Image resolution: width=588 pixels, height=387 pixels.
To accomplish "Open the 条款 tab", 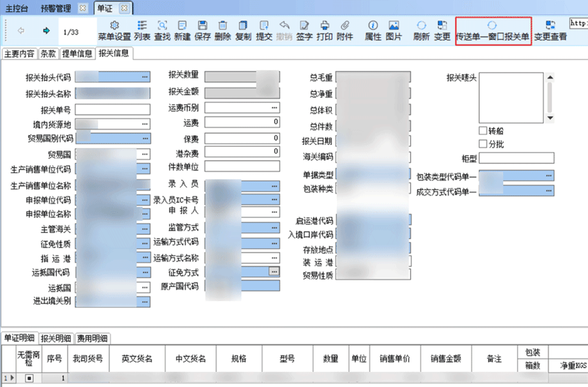I will click(48, 53).
